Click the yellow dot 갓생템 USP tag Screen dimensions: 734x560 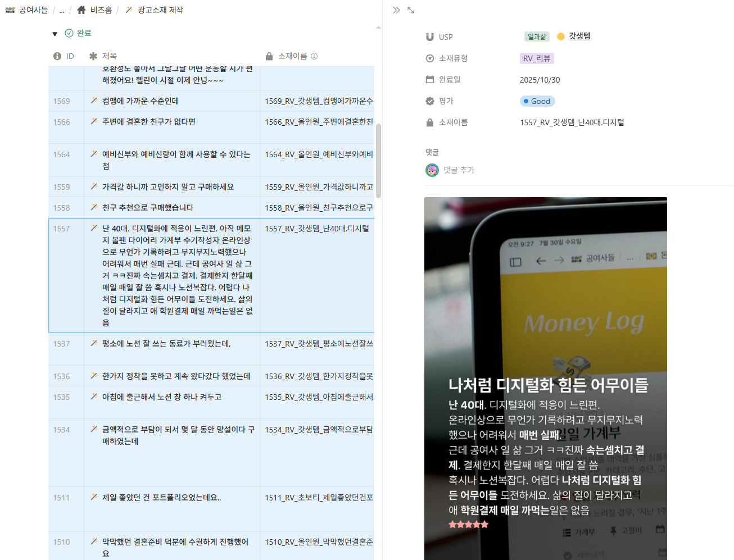click(574, 37)
